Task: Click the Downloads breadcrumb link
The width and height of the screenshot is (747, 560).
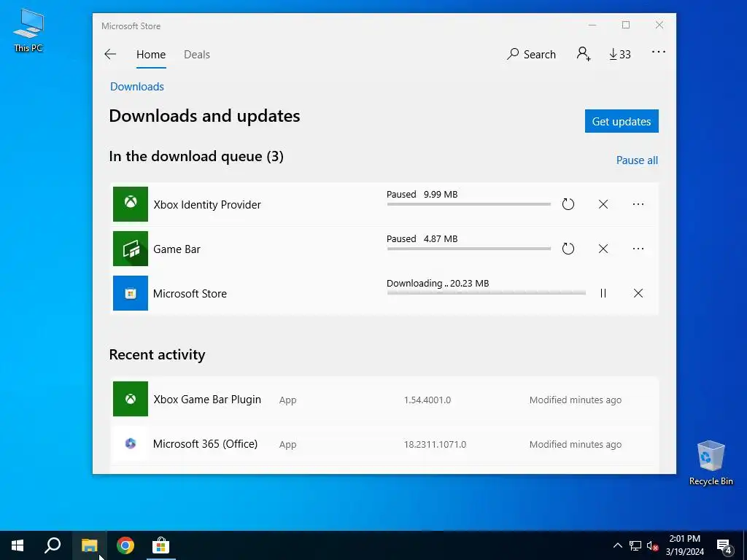Action: (136, 87)
